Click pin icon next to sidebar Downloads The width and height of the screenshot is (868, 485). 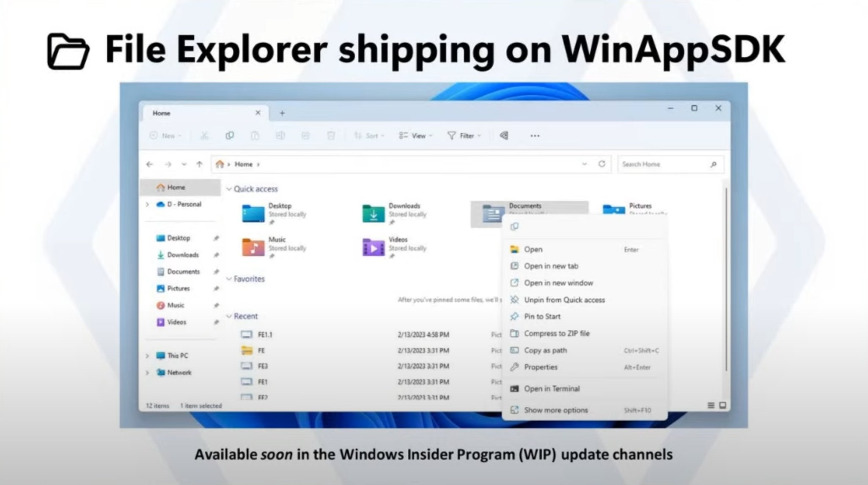click(216, 255)
